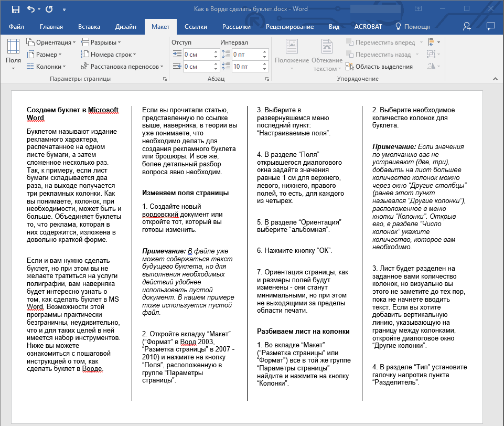This screenshot has width=504, height=426.
Task: Click the line '6. Нажмите кнопку “ОК”.'
Action: [x=294, y=250]
